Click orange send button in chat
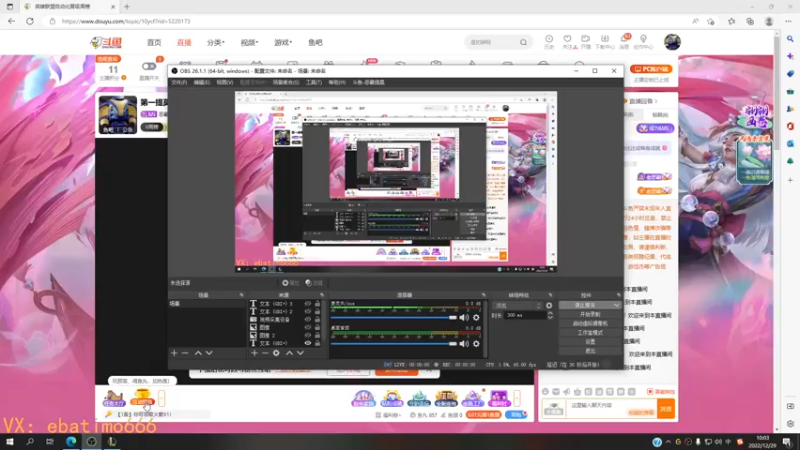Viewport: 800px width, 450px height. point(666,409)
